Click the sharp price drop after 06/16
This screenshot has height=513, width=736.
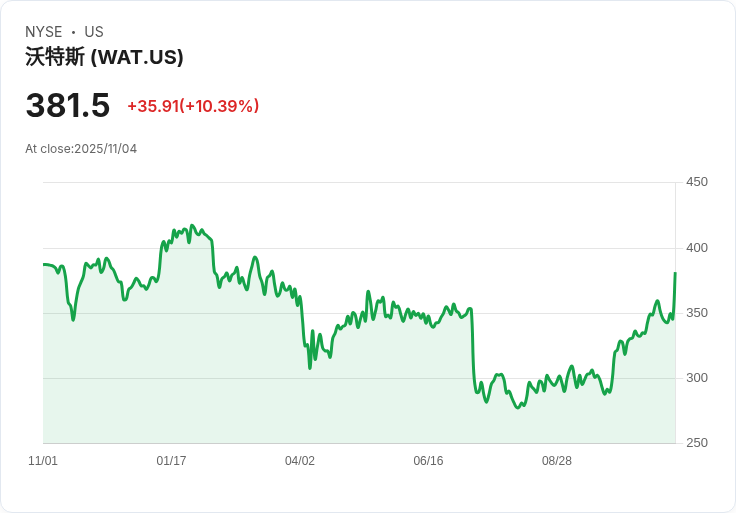point(473,347)
